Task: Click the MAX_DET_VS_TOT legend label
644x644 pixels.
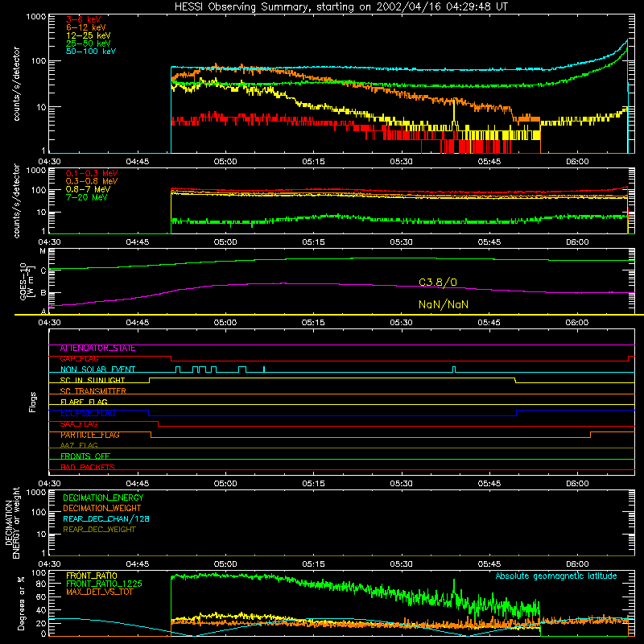Action: tap(100, 592)
